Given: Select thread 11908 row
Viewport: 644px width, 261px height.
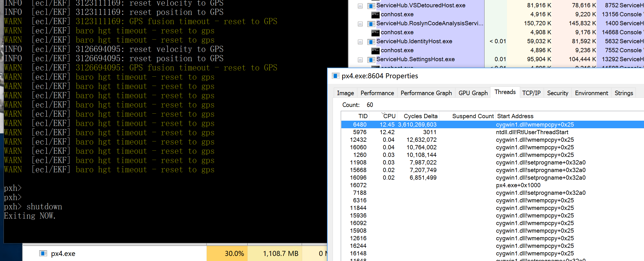Looking at the screenshot, I should pos(492,162).
